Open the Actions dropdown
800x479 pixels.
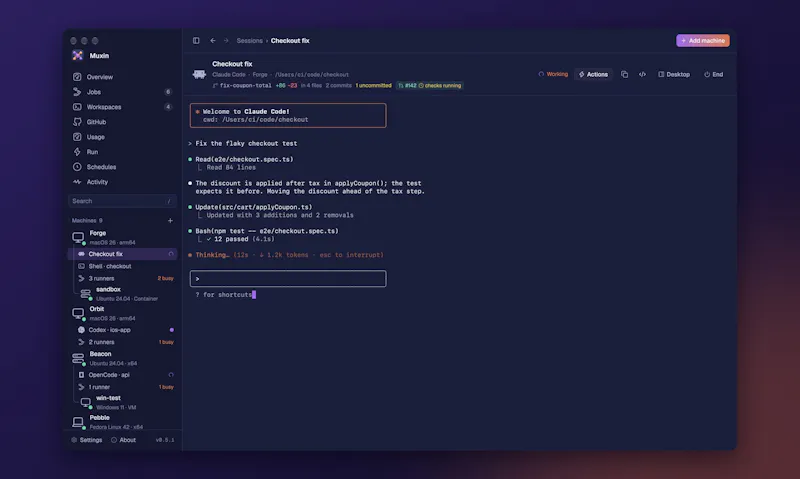(x=593, y=74)
